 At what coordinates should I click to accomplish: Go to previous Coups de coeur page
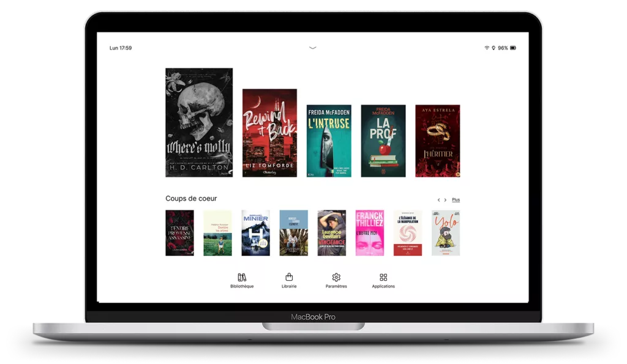tap(438, 200)
